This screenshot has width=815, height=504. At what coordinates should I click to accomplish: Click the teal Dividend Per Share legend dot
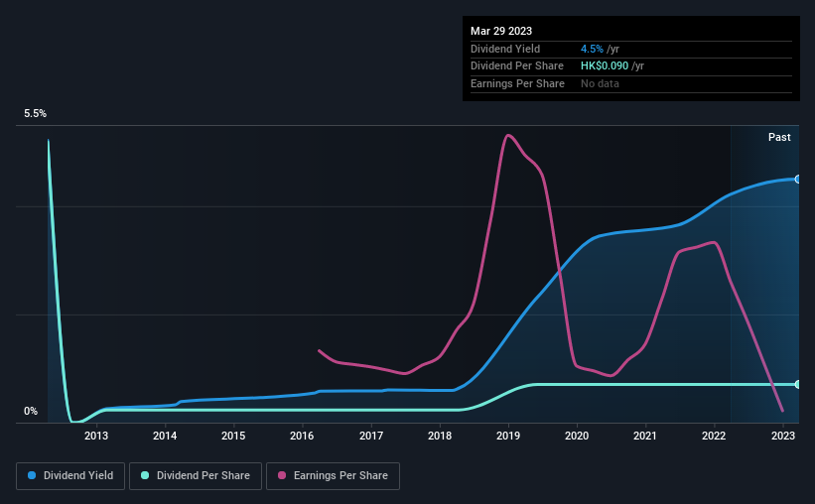pyautogui.click(x=145, y=475)
